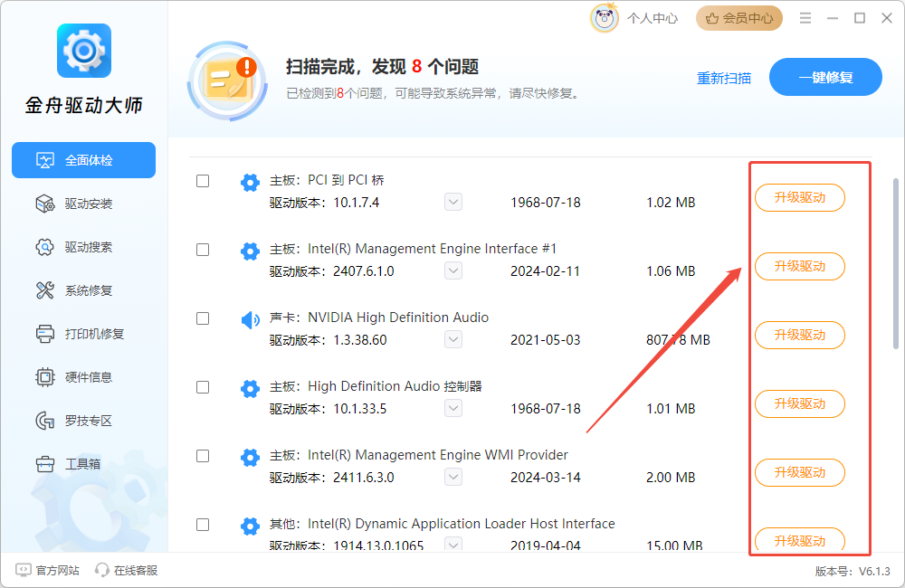Check Dynamic Application Loader Host Interface checkbox
Viewport: 905px width, 588px height.
(x=203, y=525)
